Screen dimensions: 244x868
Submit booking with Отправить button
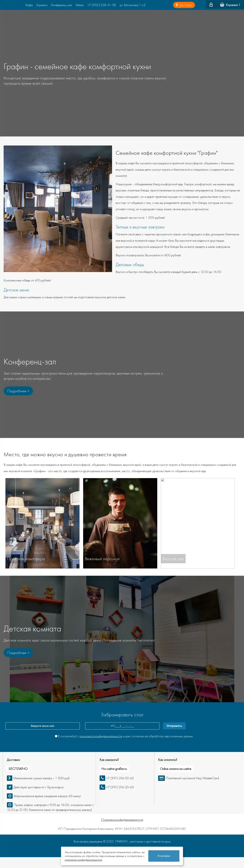[x=174, y=726]
